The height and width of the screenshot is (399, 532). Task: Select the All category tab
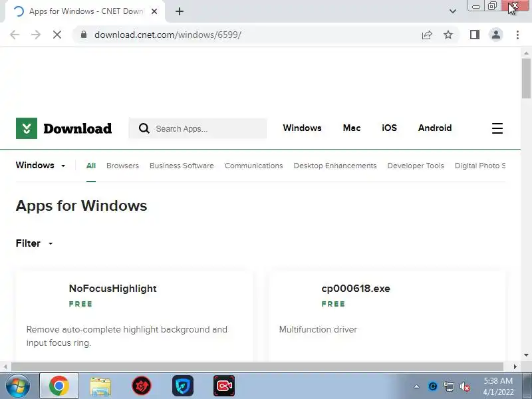pyautogui.click(x=91, y=166)
